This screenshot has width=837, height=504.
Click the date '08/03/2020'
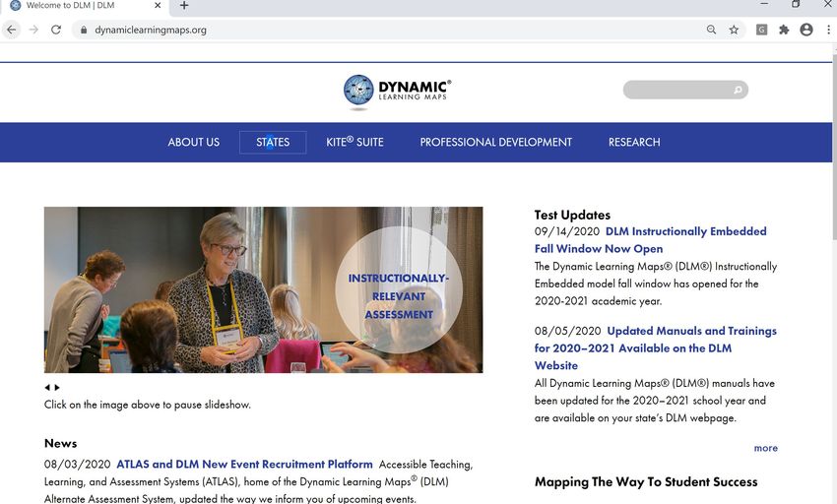pos(78,465)
